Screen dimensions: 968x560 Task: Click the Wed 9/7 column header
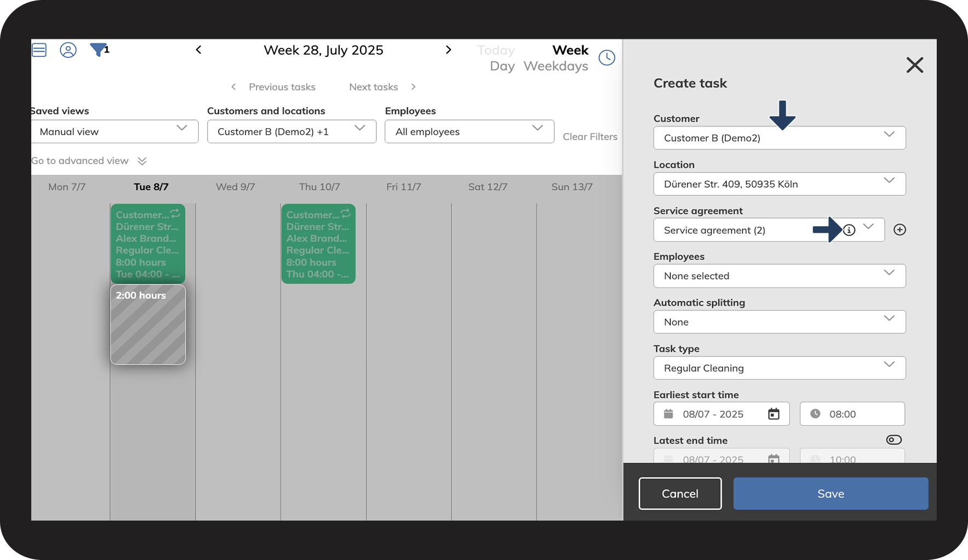coord(236,187)
